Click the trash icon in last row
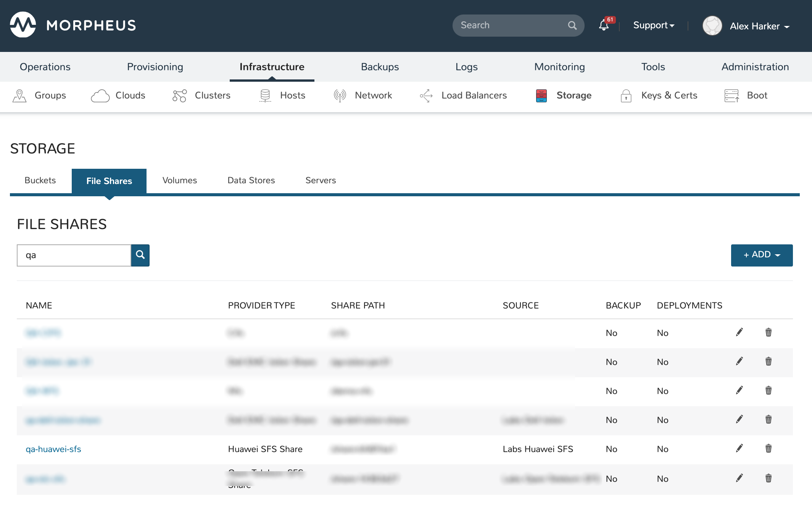The image size is (812, 517). pos(768,478)
